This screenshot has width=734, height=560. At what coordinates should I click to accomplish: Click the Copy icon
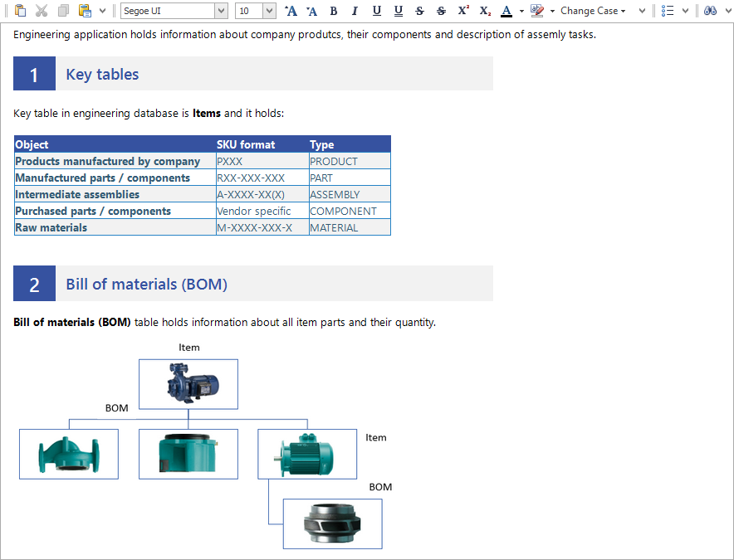[x=61, y=11]
